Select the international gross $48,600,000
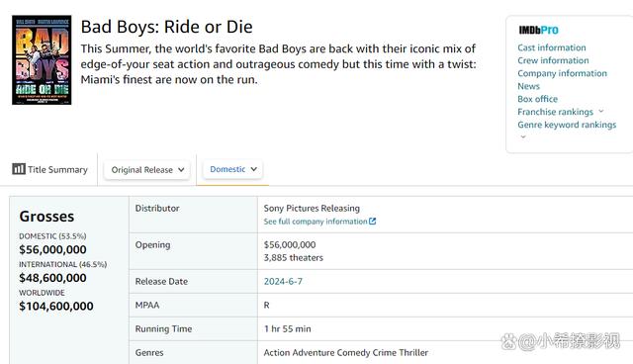This screenshot has height=364, width=633. 52,278
